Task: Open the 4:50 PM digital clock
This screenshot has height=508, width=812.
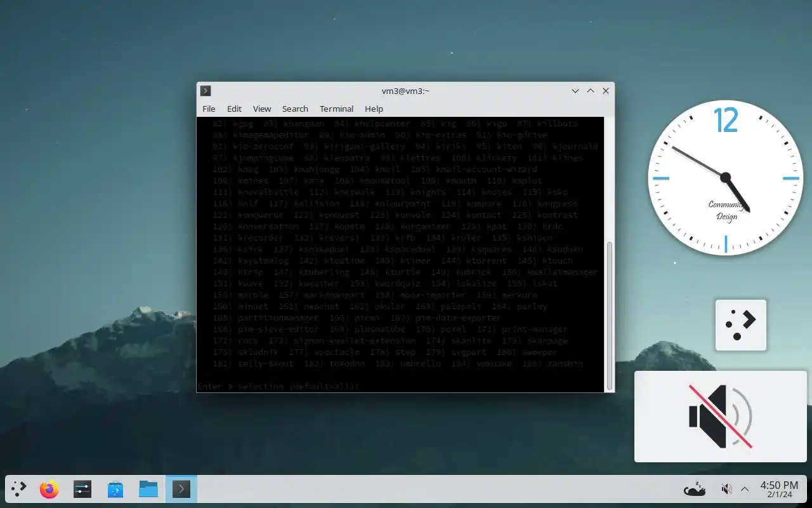Action: tap(779, 489)
